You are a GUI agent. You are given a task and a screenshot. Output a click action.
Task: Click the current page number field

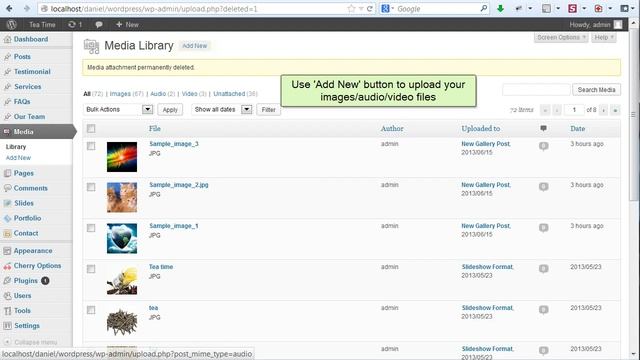[574, 110]
